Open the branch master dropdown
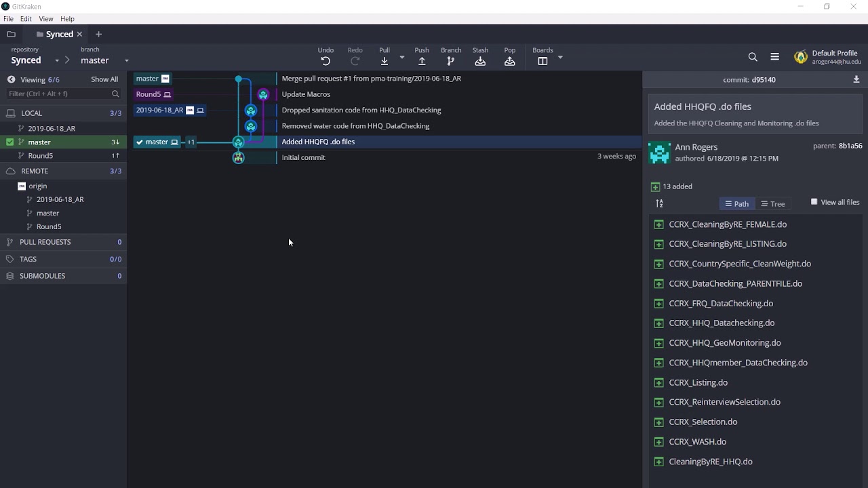 point(126,60)
